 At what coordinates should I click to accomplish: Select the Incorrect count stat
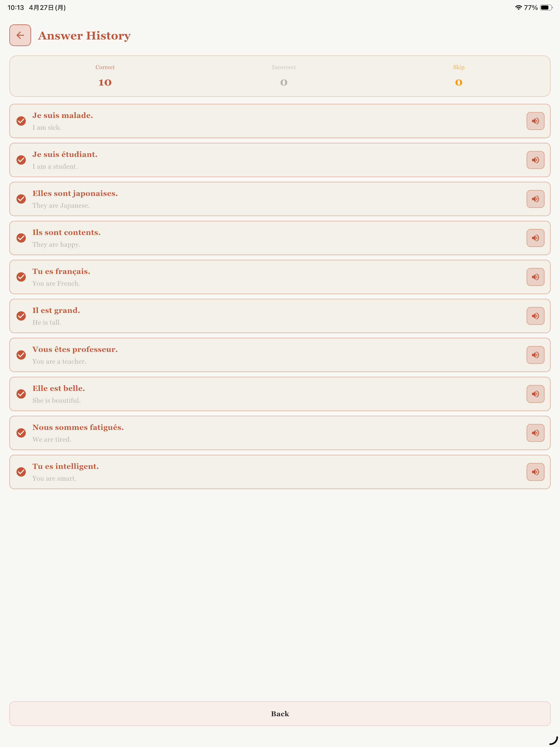(284, 76)
